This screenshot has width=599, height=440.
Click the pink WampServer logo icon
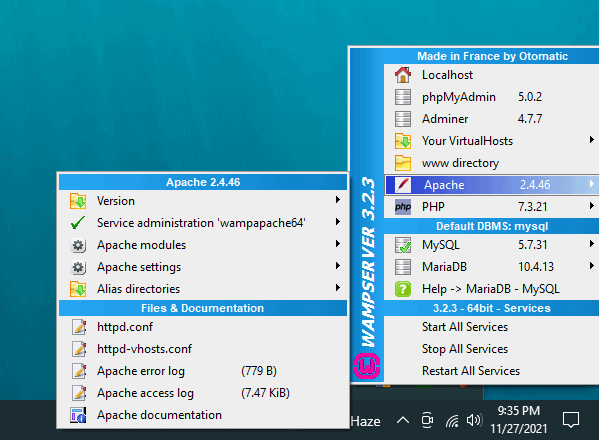(367, 366)
